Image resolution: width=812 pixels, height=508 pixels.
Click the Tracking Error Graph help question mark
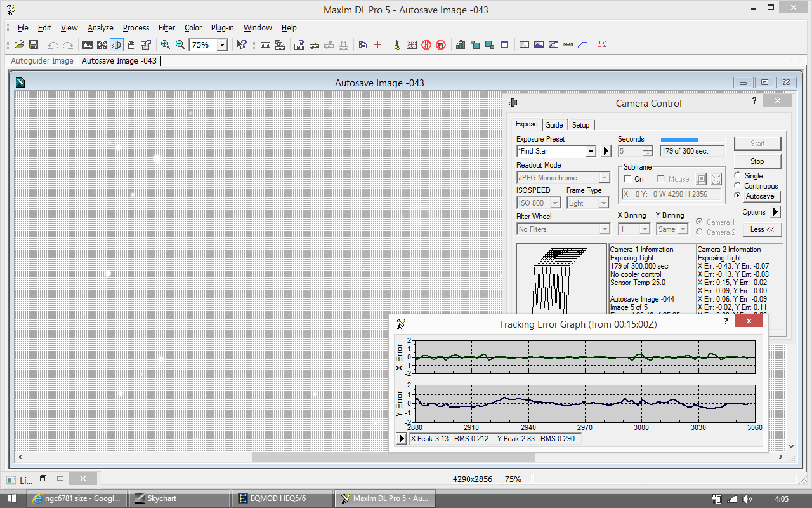(726, 321)
